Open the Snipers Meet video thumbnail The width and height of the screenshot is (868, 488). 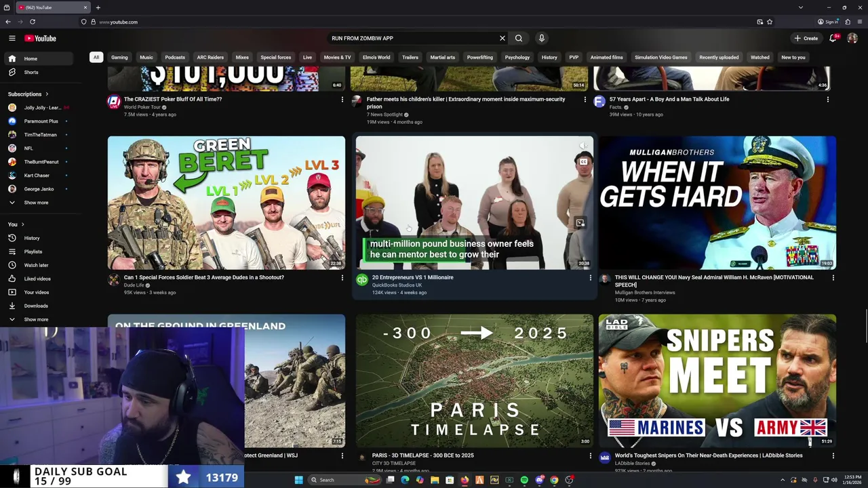(717, 381)
